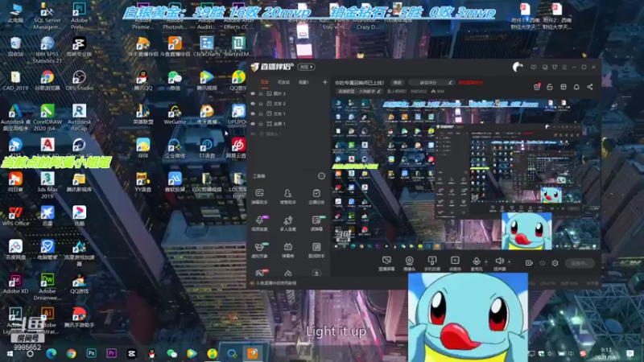Viewport: 644px width, 362px height.
Task: Open the 歌词助手 tool
Action: pyautogui.click(x=316, y=250)
